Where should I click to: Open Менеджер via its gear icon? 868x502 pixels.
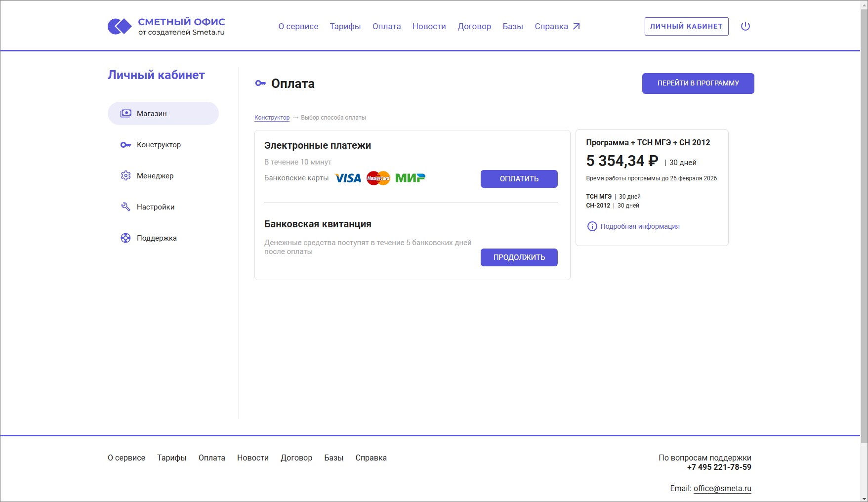(x=125, y=175)
